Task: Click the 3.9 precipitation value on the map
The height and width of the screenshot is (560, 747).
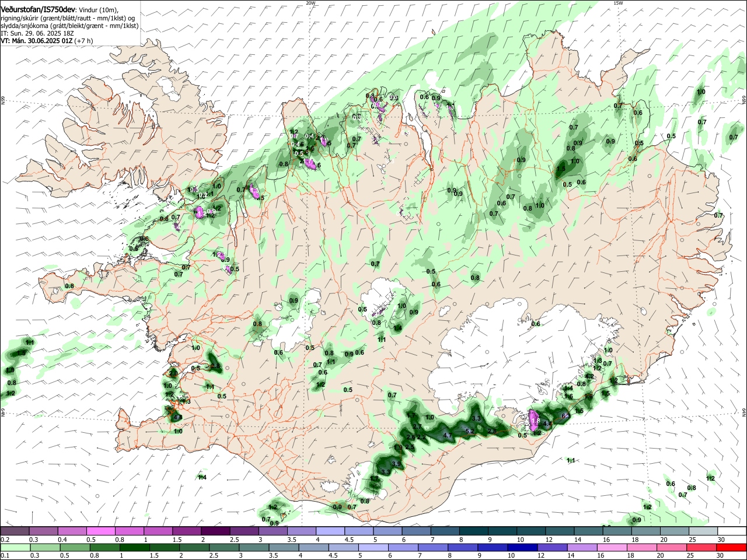Action: click(396, 464)
